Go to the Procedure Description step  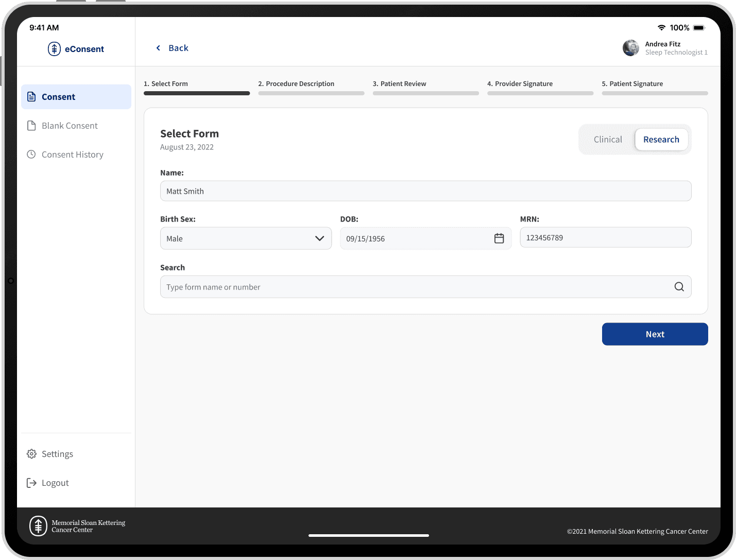click(300, 84)
